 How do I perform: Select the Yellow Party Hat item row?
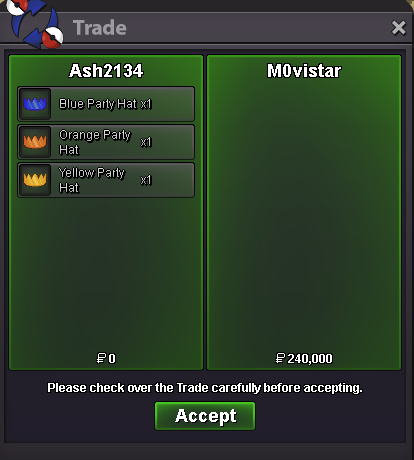click(106, 180)
